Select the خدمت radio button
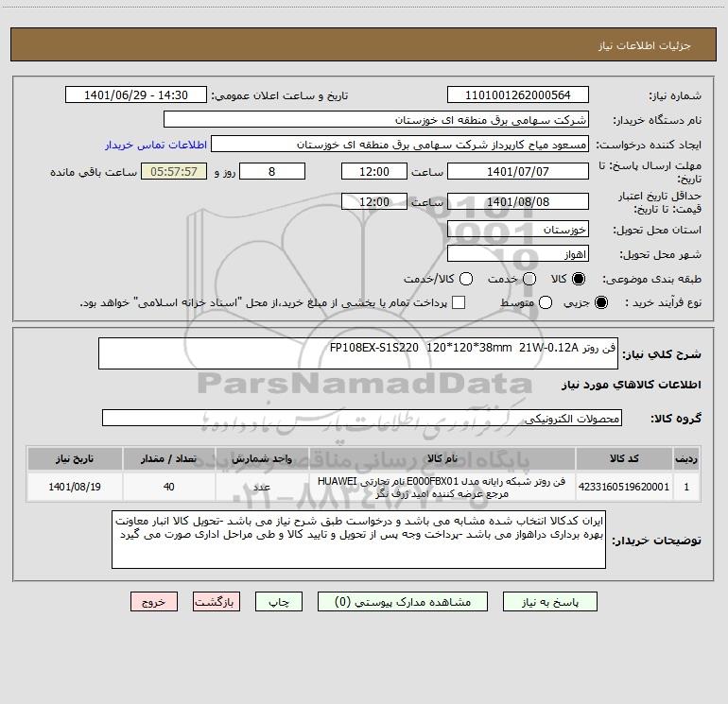This screenshot has height=704, width=728. (x=529, y=279)
